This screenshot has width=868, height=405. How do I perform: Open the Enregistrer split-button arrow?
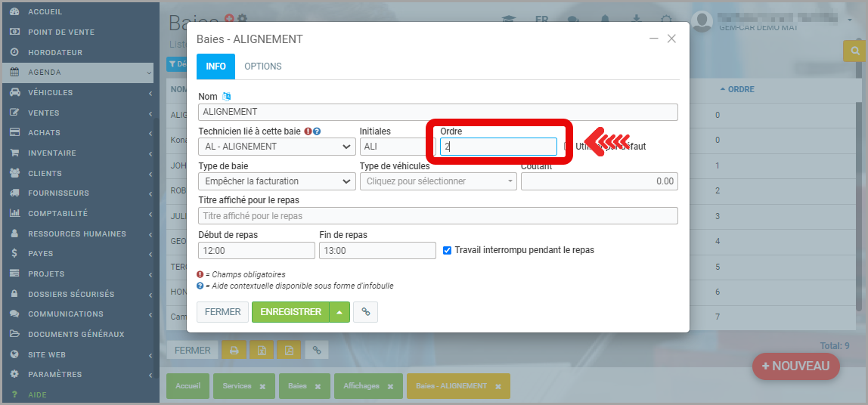click(340, 312)
